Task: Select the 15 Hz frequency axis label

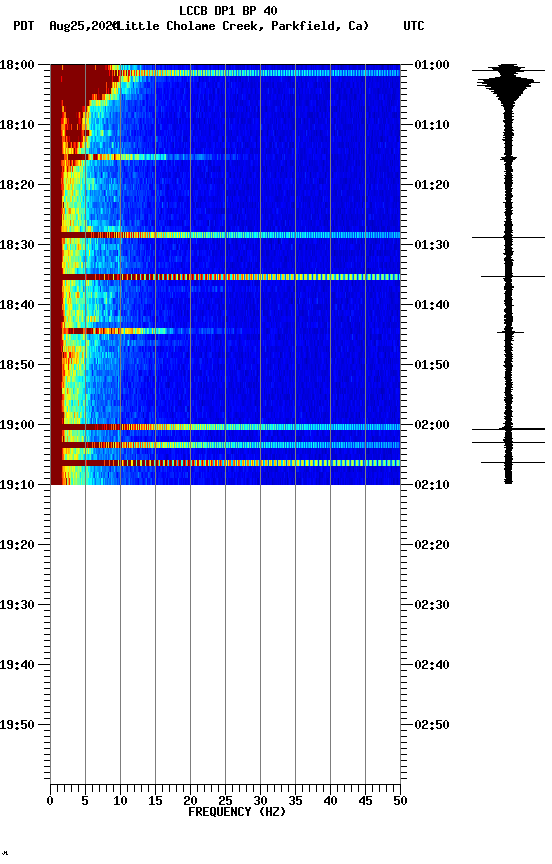Action: coord(155,801)
